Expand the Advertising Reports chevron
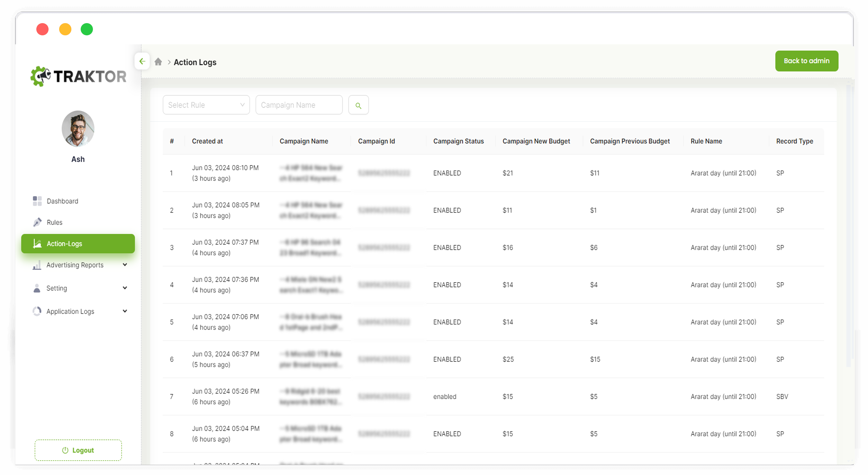 tap(125, 265)
